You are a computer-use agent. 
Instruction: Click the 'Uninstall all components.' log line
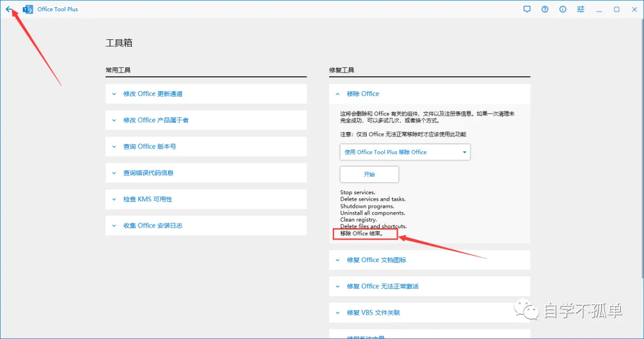click(373, 213)
